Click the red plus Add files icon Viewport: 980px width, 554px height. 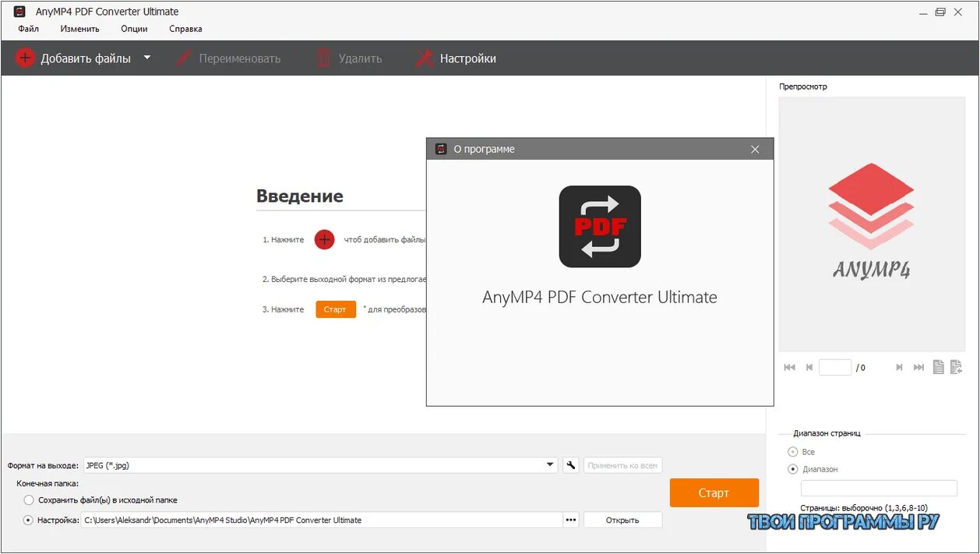tap(25, 58)
